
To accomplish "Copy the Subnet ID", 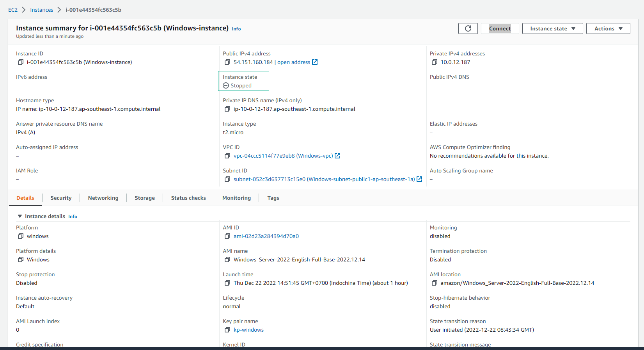I will [x=227, y=179].
